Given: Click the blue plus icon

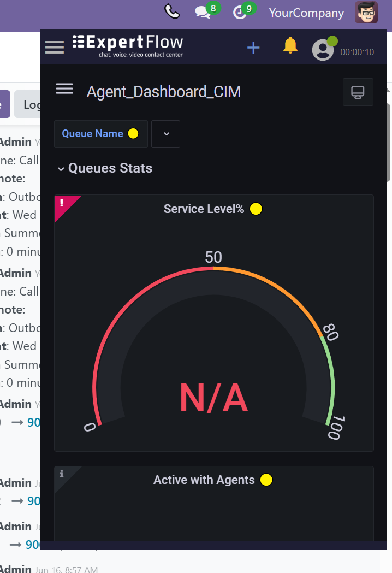Looking at the screenshot, I should point(253,48).
